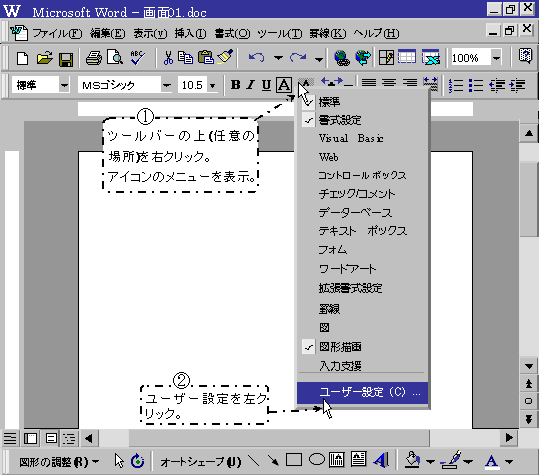Insert hyperlink globe icon
Screen dimensions: 539x475
tap(342, 58)
